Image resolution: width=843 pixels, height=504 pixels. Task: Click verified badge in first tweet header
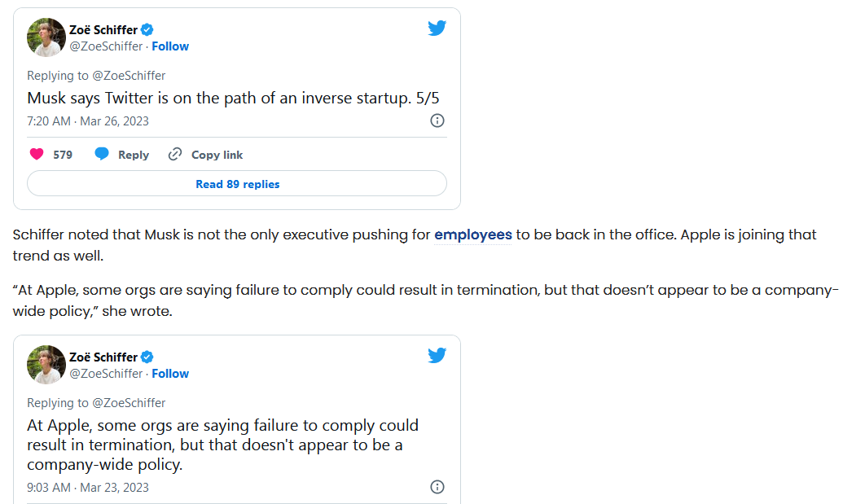click(147, 29)
